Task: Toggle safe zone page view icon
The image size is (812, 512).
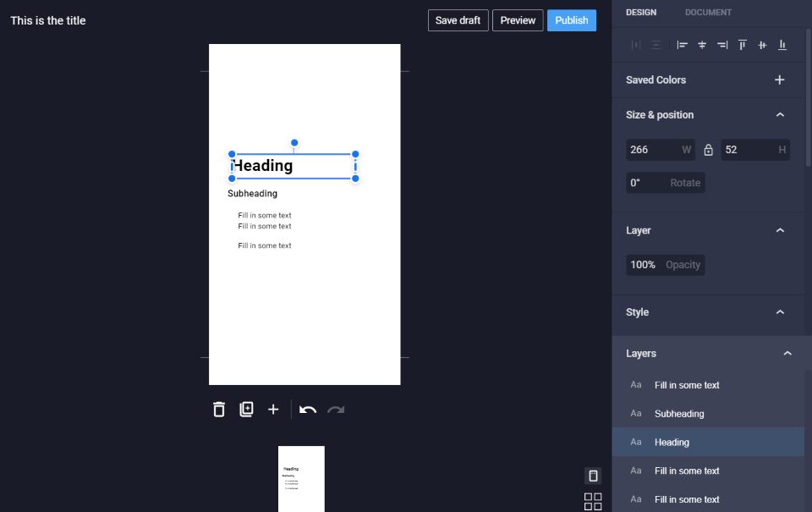Action: (593, 476)
